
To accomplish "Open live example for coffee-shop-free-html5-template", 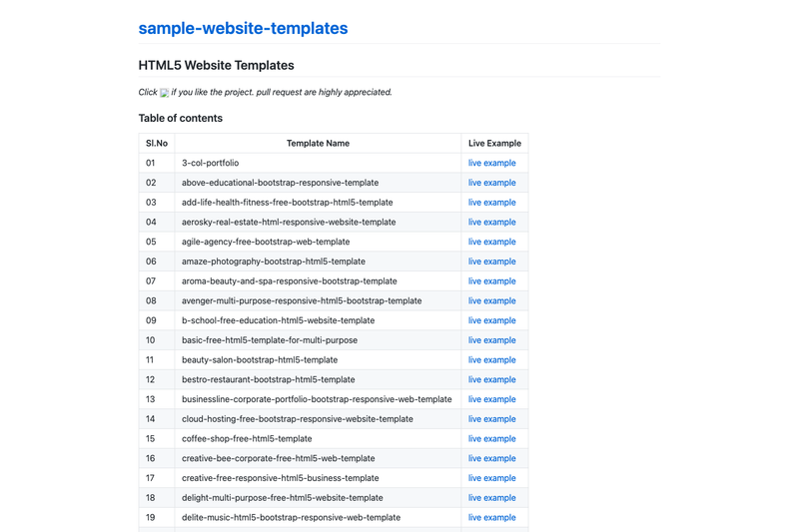I will coord(491,439).
